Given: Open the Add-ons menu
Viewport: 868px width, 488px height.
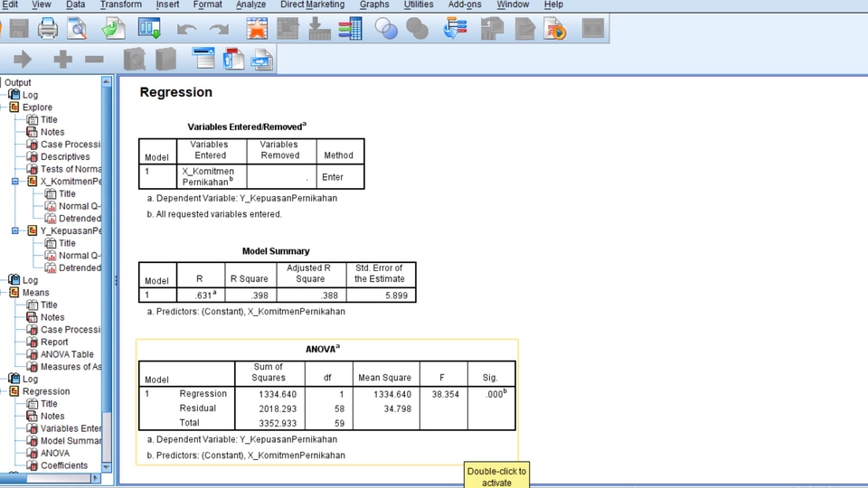Looking at the screenshot, I should click(465, 5).
